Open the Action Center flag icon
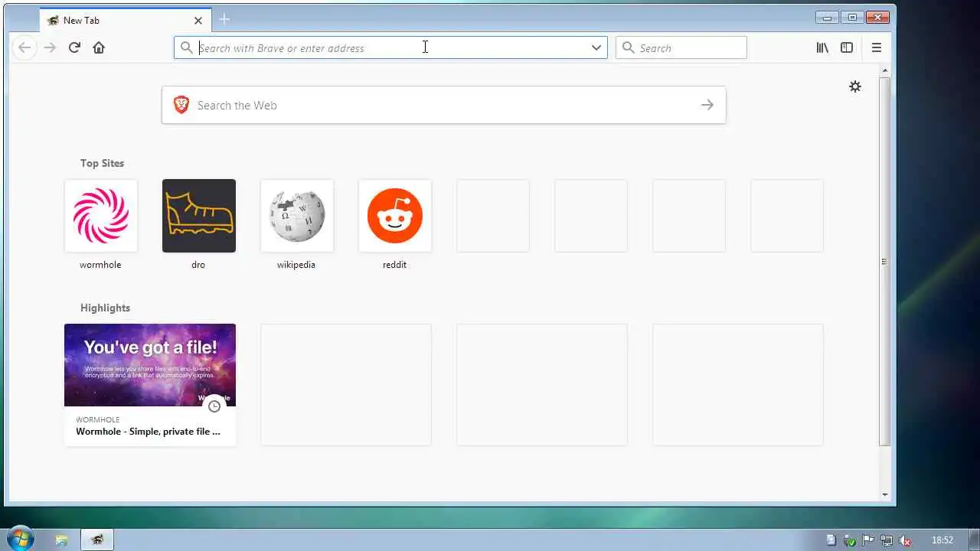Screen dimensions: 980x551 (x=868, y=540)
